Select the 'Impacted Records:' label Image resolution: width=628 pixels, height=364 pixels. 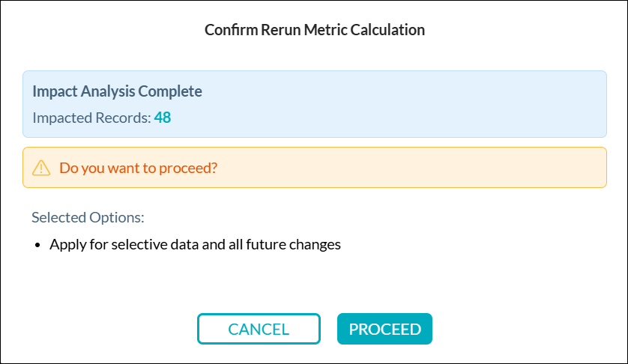pos(91,118)
